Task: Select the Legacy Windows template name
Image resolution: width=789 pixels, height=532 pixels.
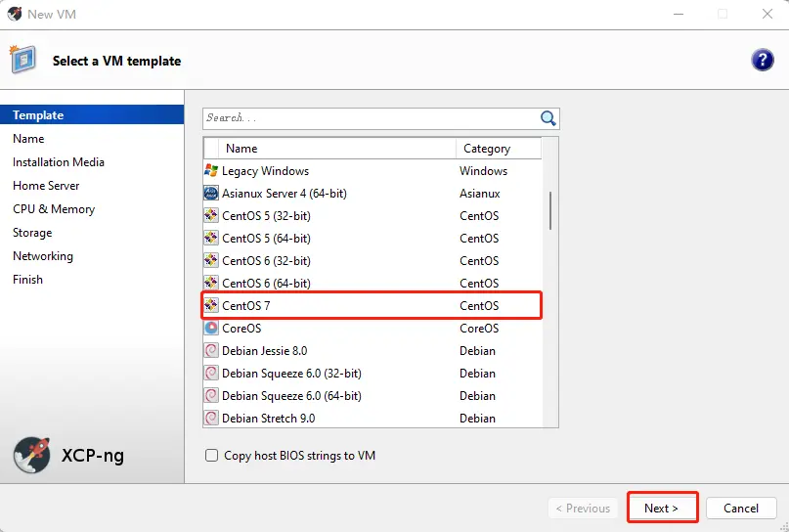Action: coord(265,171)
